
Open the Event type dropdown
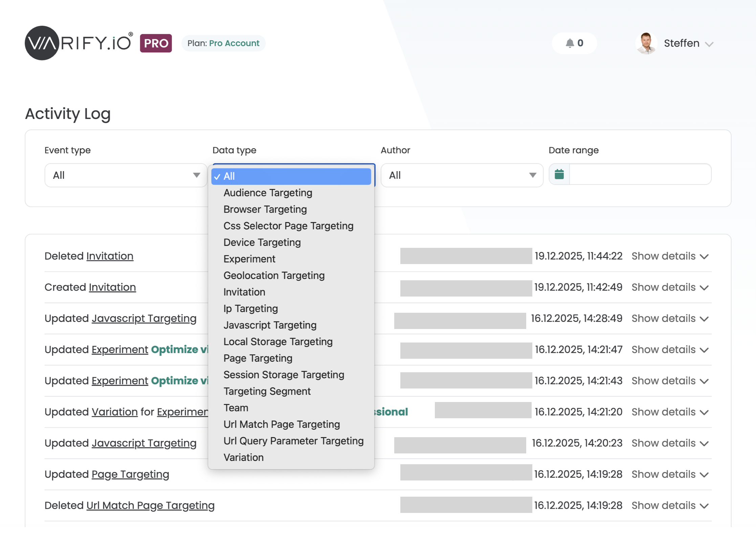click(x=126, y=175)
